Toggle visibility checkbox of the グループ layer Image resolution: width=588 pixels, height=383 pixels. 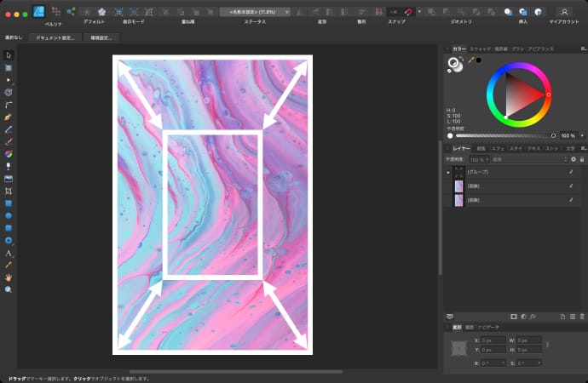pyautogui.click(x=571, y=172)
